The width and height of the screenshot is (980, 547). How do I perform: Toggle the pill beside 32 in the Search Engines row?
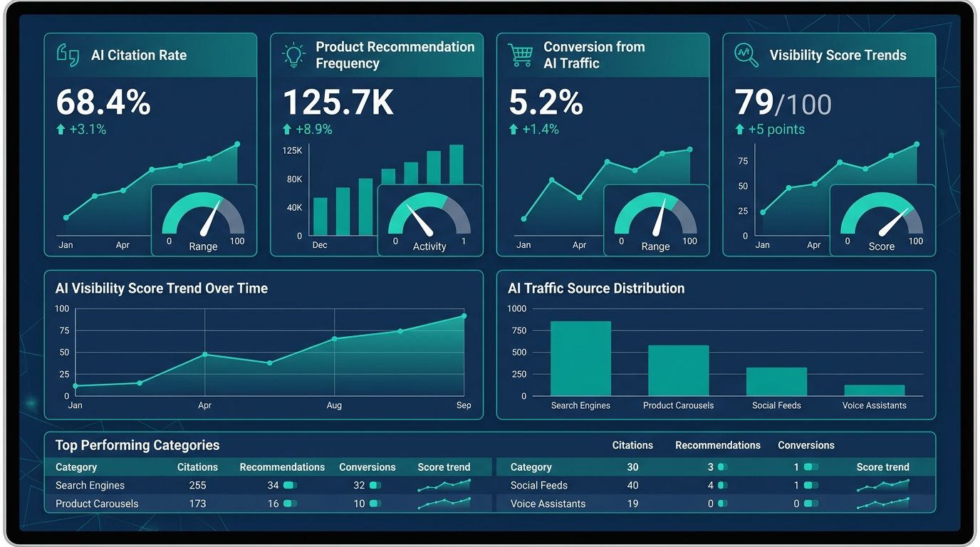coord(375,485)
